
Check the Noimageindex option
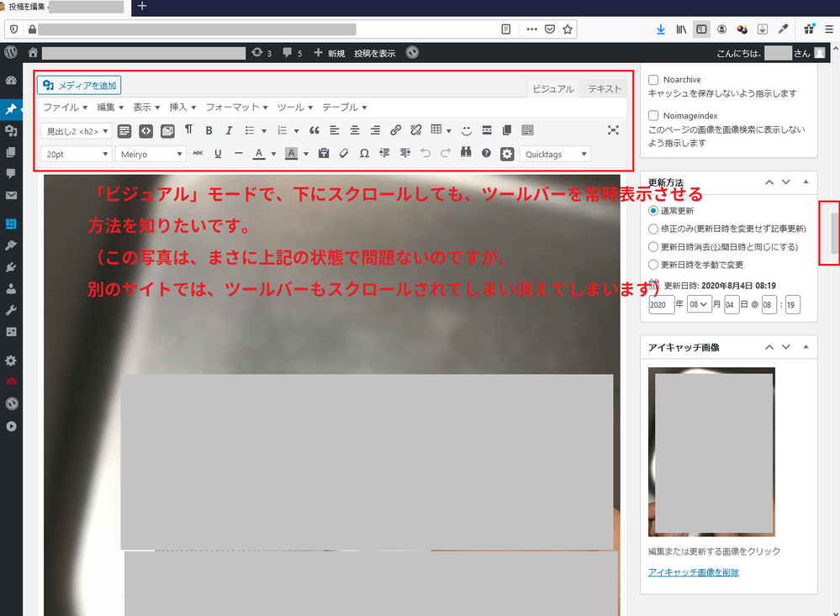point(653,115)
